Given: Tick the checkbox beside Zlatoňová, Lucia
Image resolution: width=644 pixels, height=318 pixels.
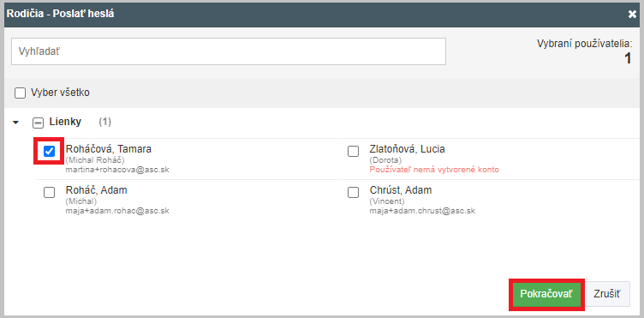Looking at the screenshot, I should pos(353,152).
